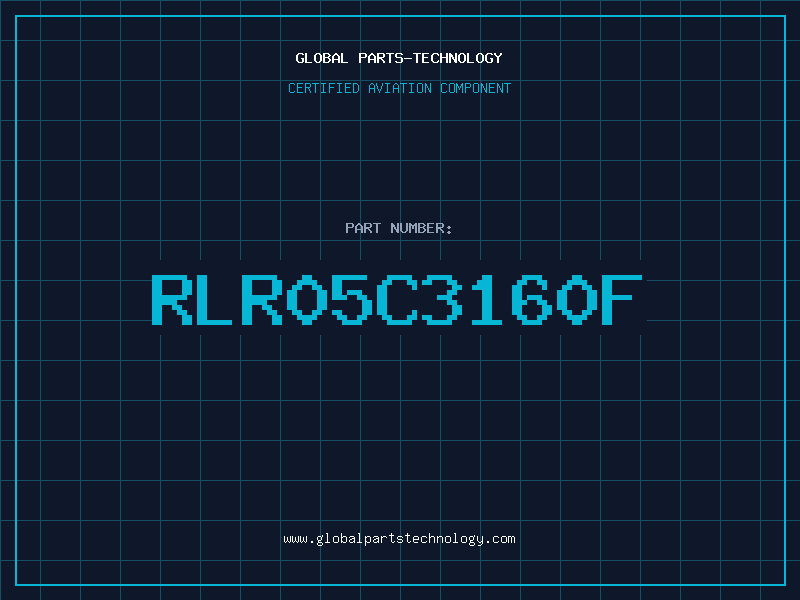Open the www.globalpartstechnology.com link
The height and width of the screenshot is (600, 800).
[x=399, y=539]
